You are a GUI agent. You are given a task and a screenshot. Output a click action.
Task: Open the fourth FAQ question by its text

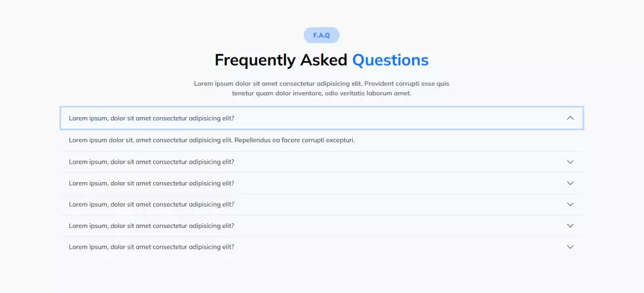(151, 204)
